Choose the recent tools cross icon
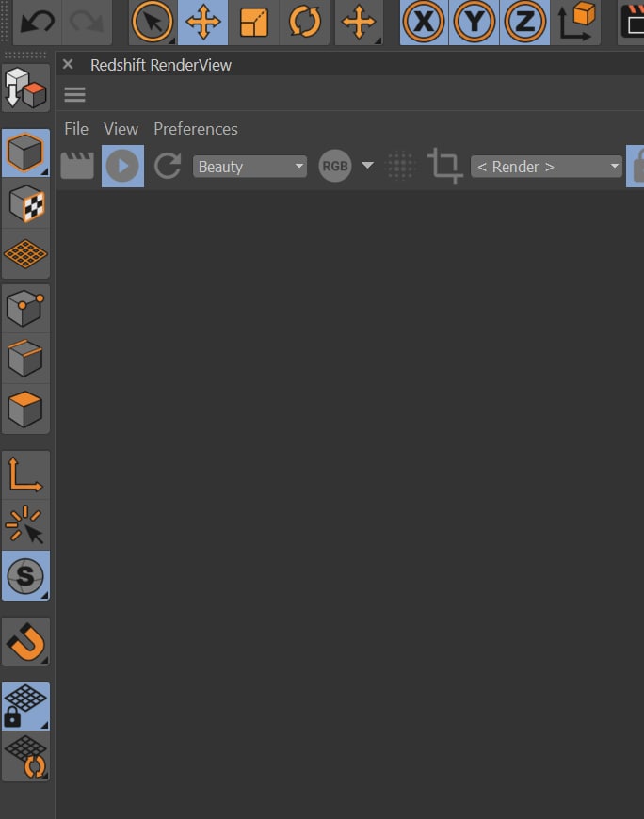 coord(359,22)
